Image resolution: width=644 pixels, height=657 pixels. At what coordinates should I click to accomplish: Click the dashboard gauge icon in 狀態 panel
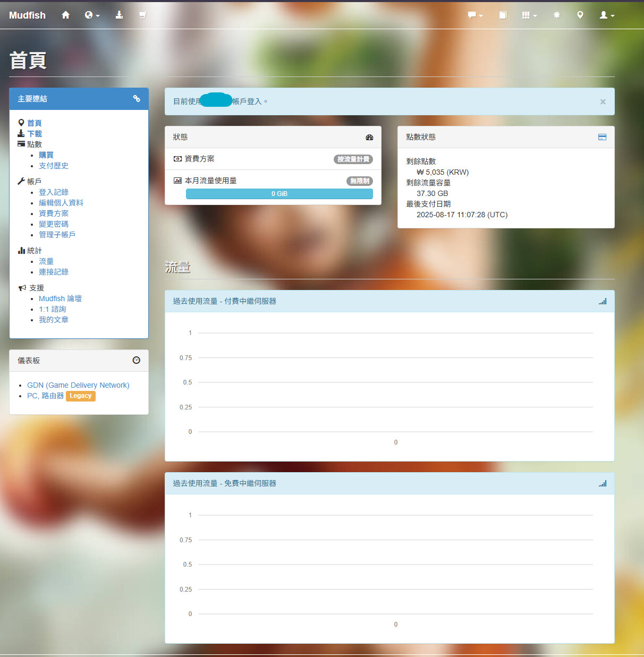coord(369,138)
